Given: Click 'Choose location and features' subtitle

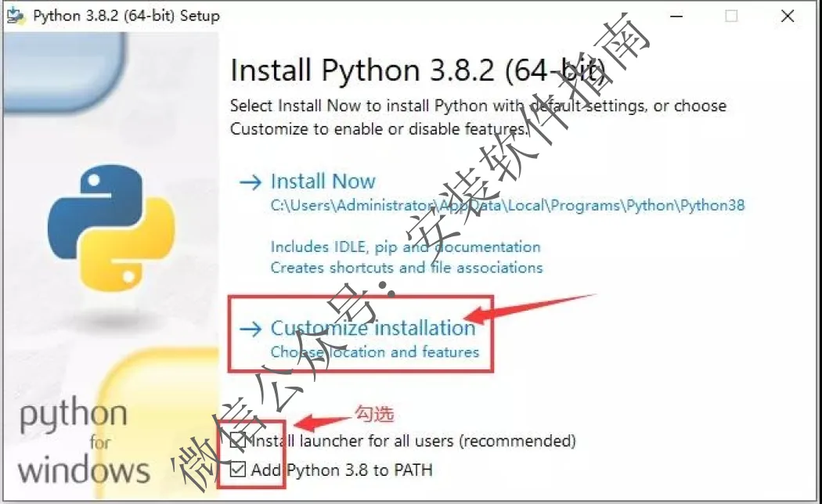Looking at the screenshot, I should 375,351.
